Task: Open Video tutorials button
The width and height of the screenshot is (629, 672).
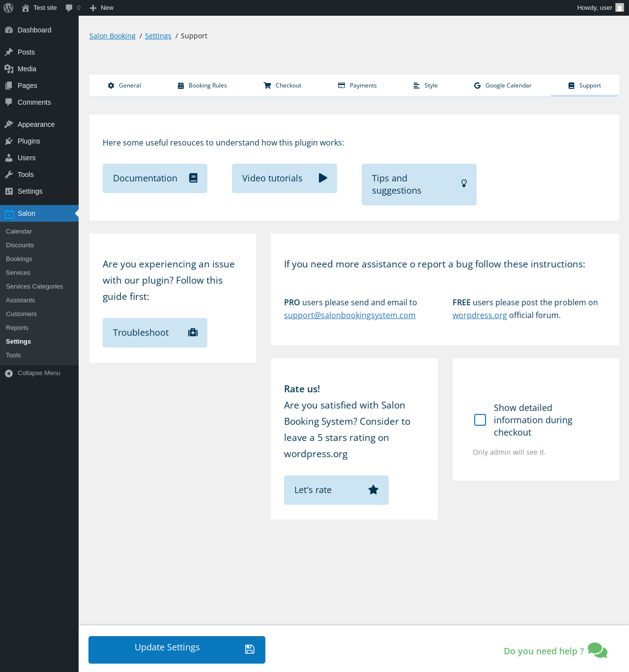Action: coord(285,178)
